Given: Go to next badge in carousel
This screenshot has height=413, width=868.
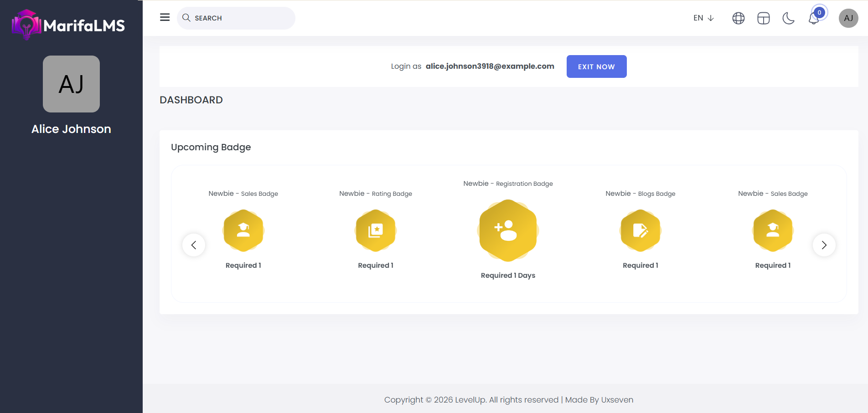Looking at the screenshot, I should tap(824, 245).
